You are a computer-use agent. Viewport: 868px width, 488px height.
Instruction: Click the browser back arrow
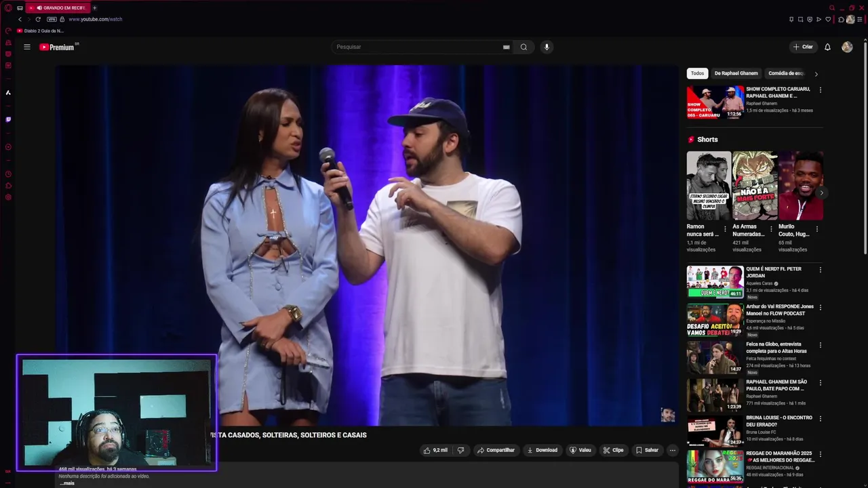point(20,19)
